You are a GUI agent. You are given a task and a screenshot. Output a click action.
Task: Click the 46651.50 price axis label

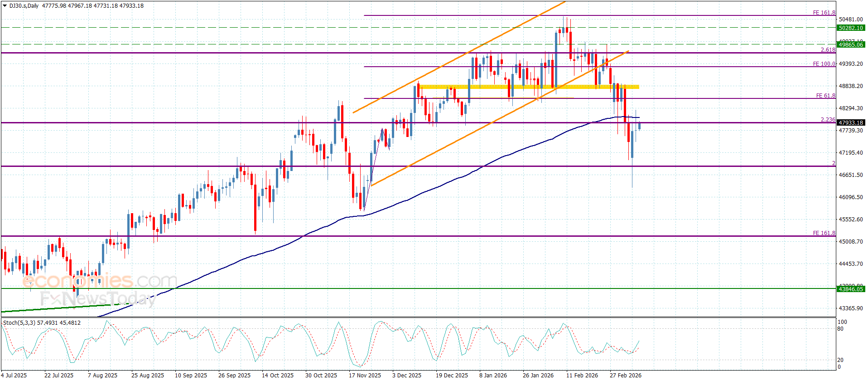point(851,175)
